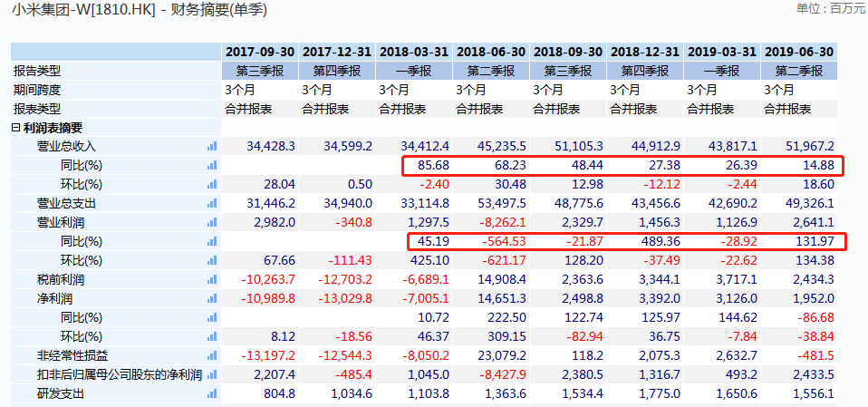Image resolution: width=868 pixels, height=407 pixels.
Task: Click 营业总支出 value 53,497.5
Action: (x=502, y=203)
